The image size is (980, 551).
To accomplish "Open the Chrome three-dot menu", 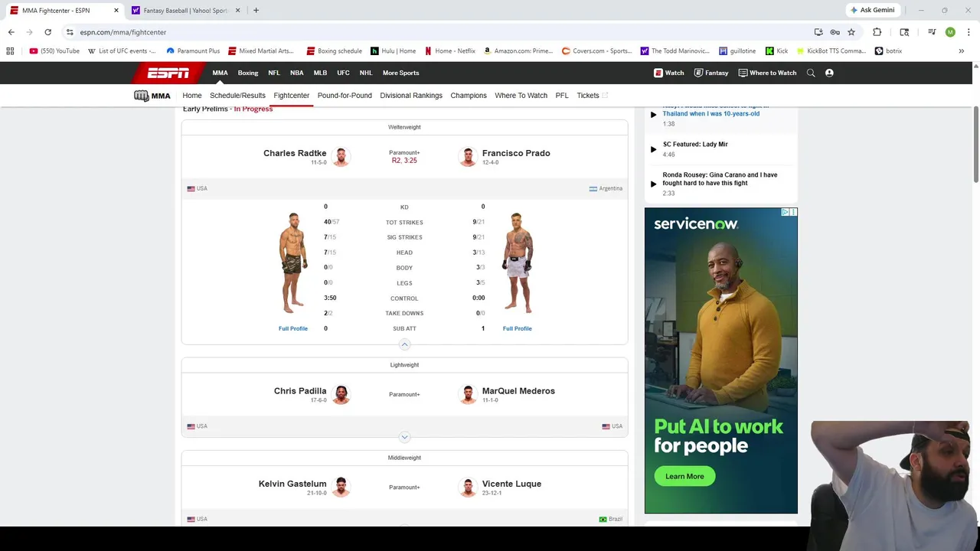I will coord(969,32).
